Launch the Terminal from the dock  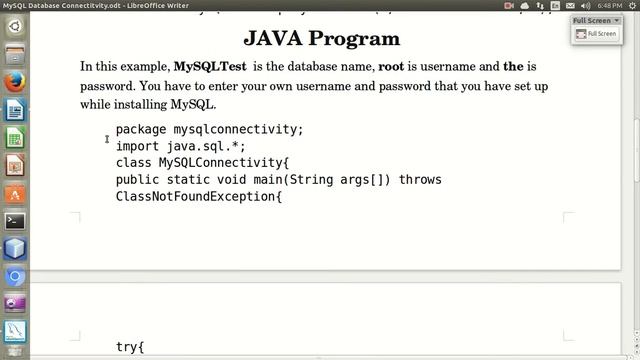click(x=15, y=221)
